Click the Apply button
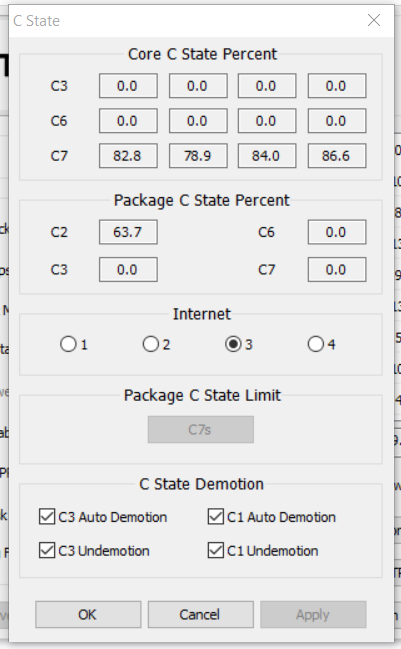The width and height of the screenshot is (401, 649). coord(313,615)
